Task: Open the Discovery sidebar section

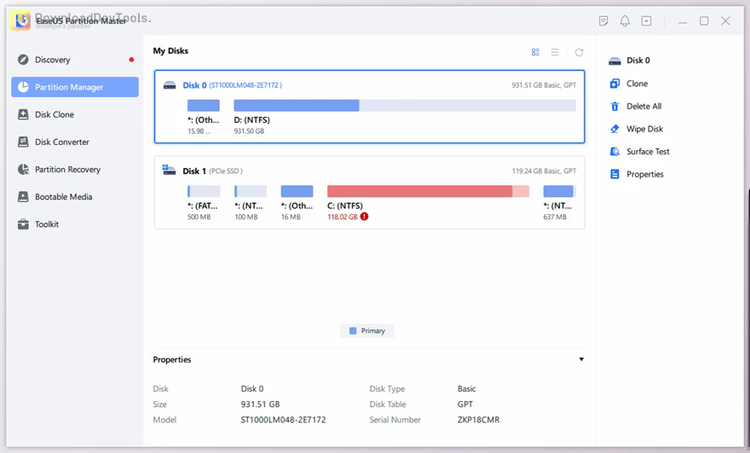Action: 52,60
